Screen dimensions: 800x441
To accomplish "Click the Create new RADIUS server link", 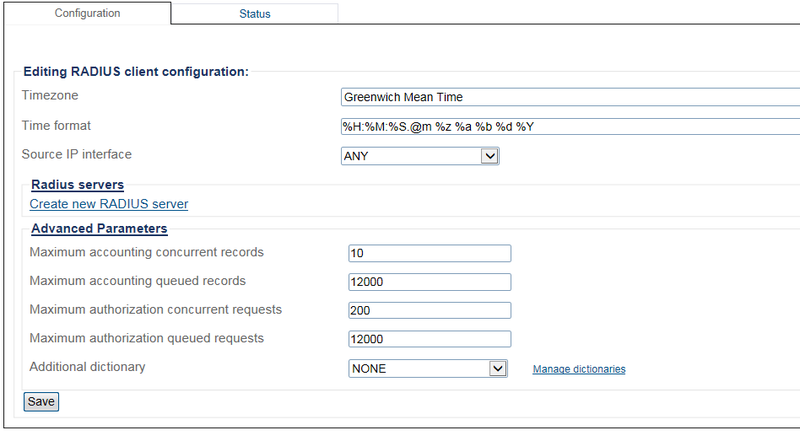I will (x=109, y=204).
